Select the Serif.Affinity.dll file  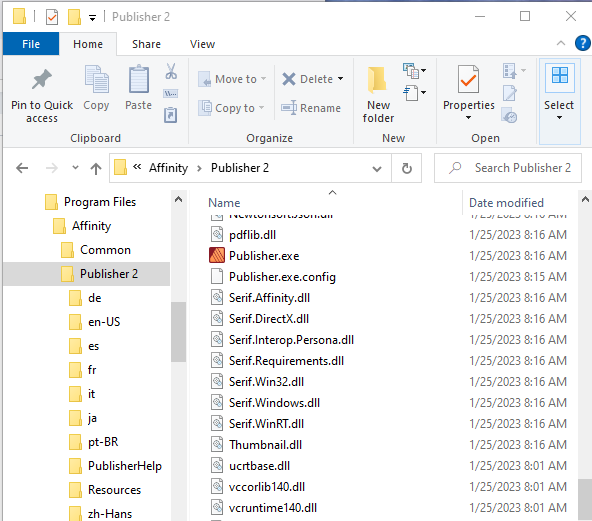pyautogui.click(x=269, y=298)
